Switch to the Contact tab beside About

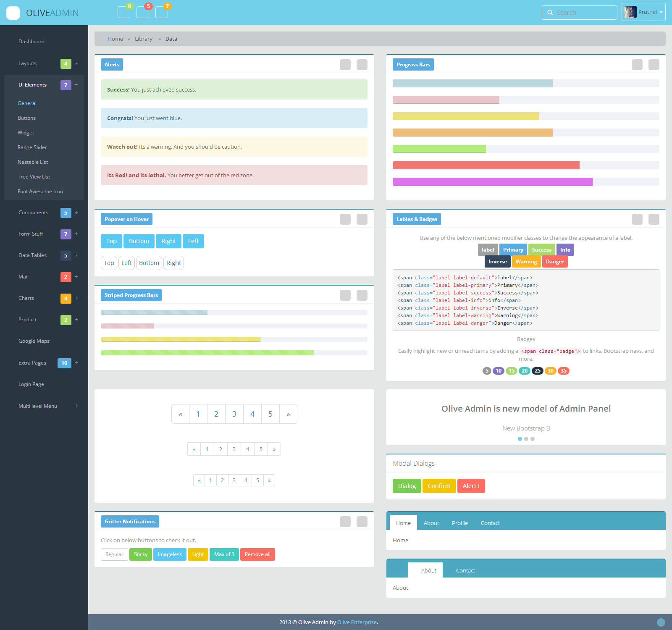click(x=465, y=570)
